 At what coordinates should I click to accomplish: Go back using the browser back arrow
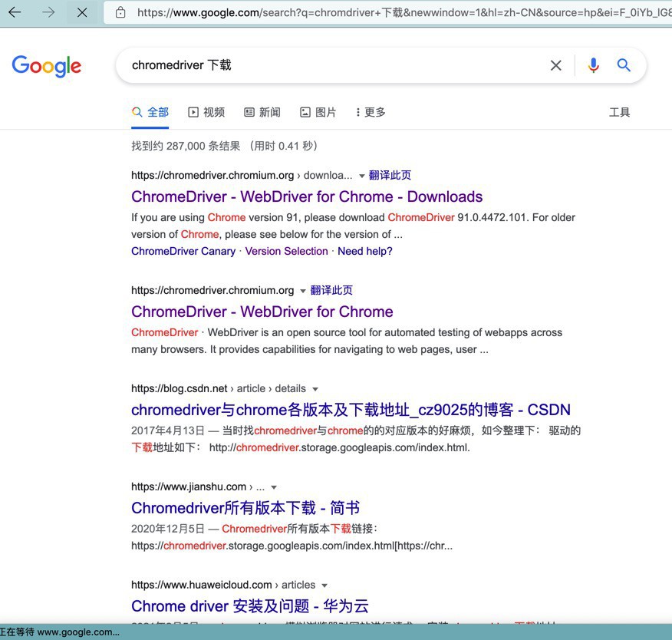pos(15,12)
